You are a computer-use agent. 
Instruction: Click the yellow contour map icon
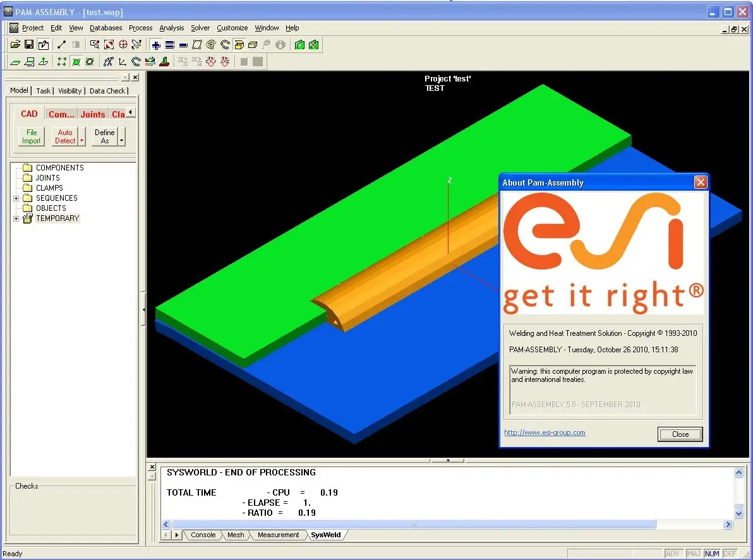click(x=211, y=45)
